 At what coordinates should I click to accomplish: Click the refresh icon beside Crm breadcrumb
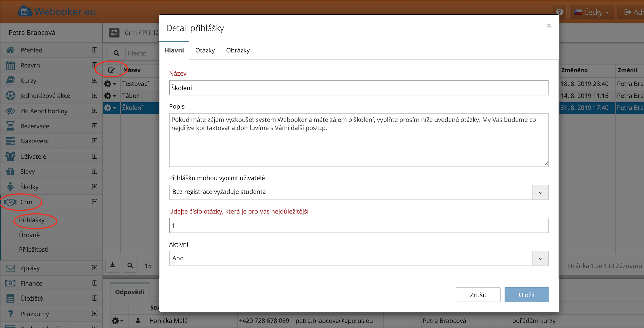click(x=114, y=33)
